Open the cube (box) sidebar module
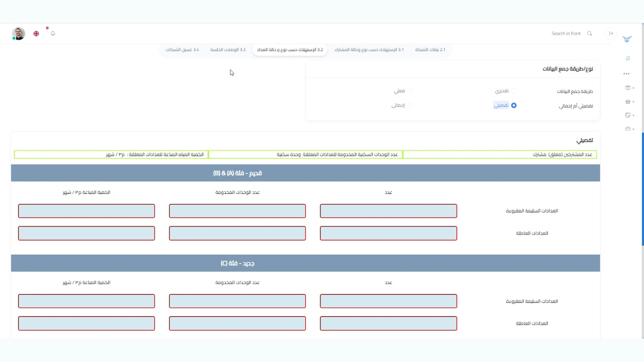Image resolution: width=644 pixels, height=362 pixels. pos(628,88)
